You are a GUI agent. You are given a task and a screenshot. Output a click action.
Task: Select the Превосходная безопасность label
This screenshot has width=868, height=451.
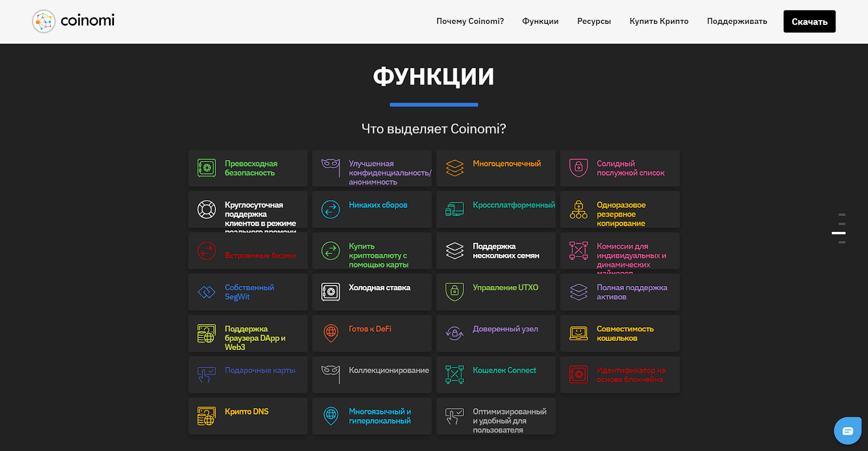pyautogui.click(x=251, y=168)
